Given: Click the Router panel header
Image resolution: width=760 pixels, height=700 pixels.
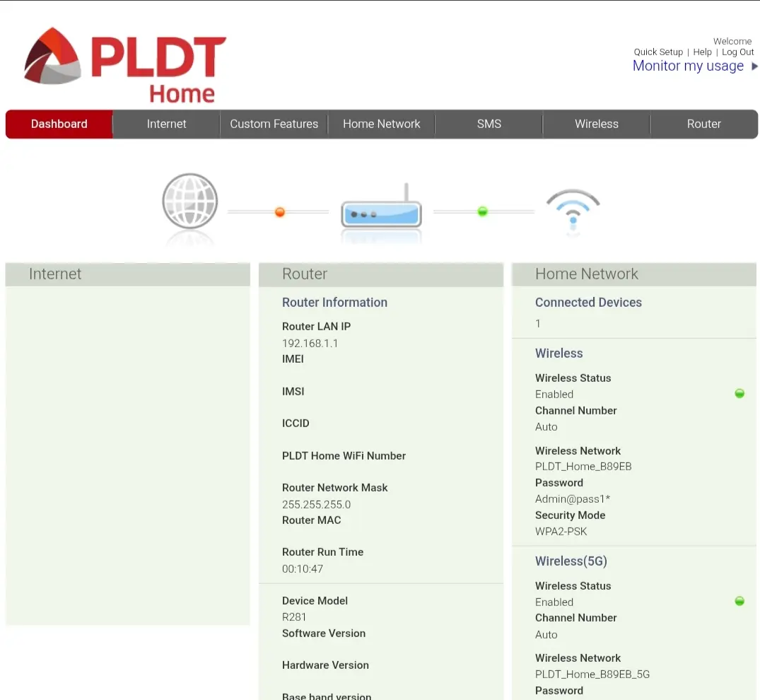Looking at the screenshot, I should tap(381, 274).
